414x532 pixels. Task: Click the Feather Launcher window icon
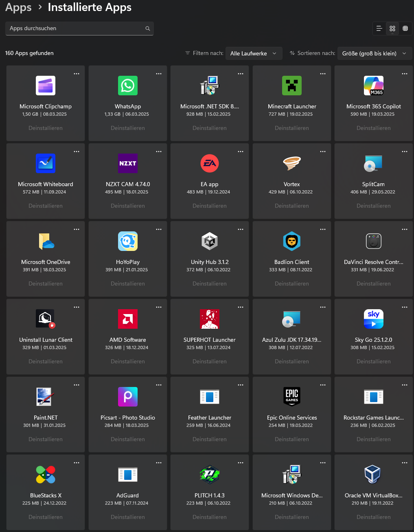click(210, 397)
